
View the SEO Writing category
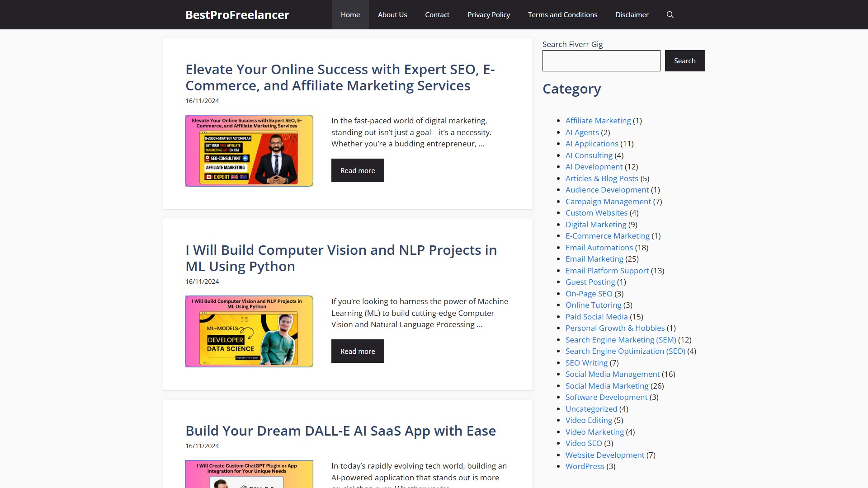586,363
